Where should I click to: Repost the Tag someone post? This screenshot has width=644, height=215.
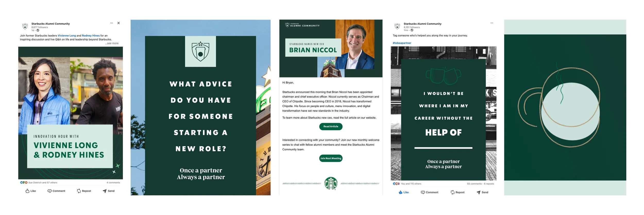click(457, 192)
